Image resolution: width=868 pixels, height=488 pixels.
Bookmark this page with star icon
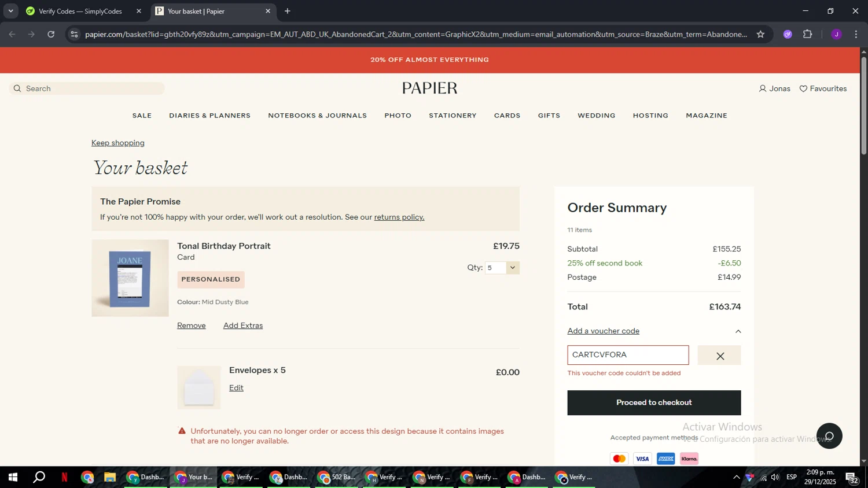tap(760, 35)
